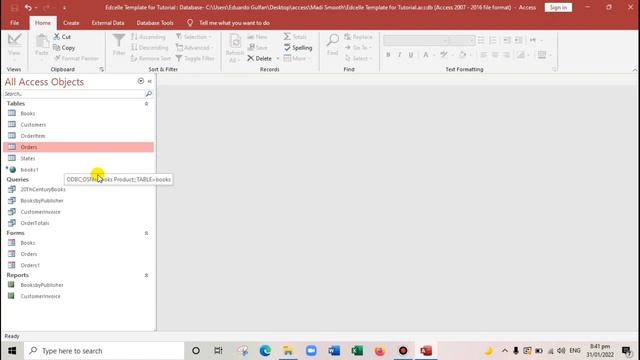This screenshot has width=640, height=360.
Task: Click Toggle Filter
Action: pos(195,58)
